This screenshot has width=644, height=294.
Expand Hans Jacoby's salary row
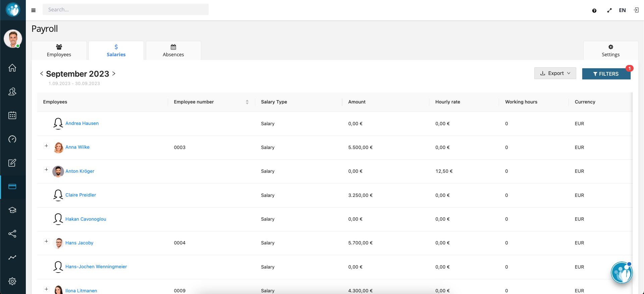tap(46, 241)
